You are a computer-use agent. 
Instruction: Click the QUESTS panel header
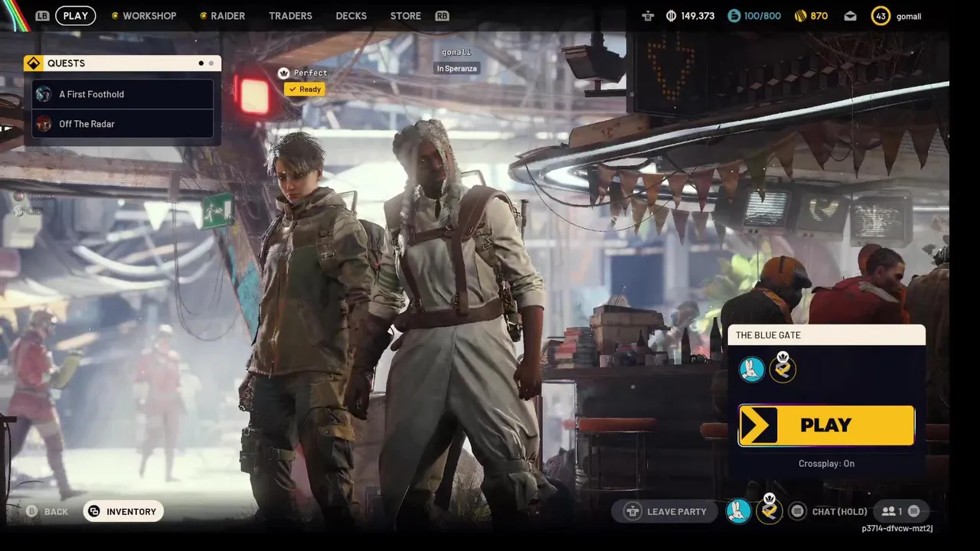tap(122, 64)
